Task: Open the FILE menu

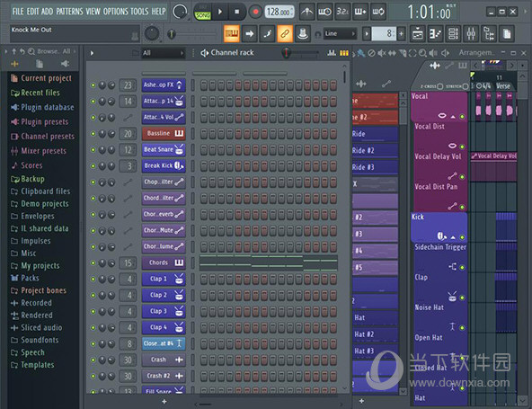Action: pos(18,12)
